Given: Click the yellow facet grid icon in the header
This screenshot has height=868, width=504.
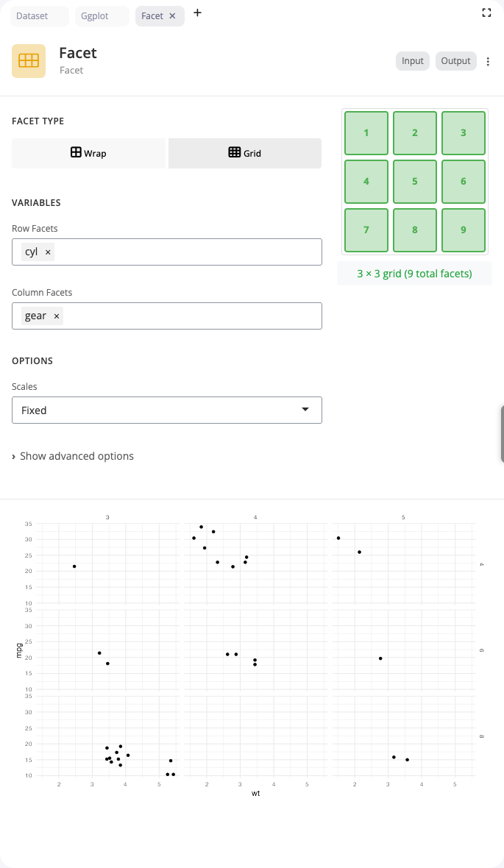Looking at the screenshot, I should [x=28, y=60].
